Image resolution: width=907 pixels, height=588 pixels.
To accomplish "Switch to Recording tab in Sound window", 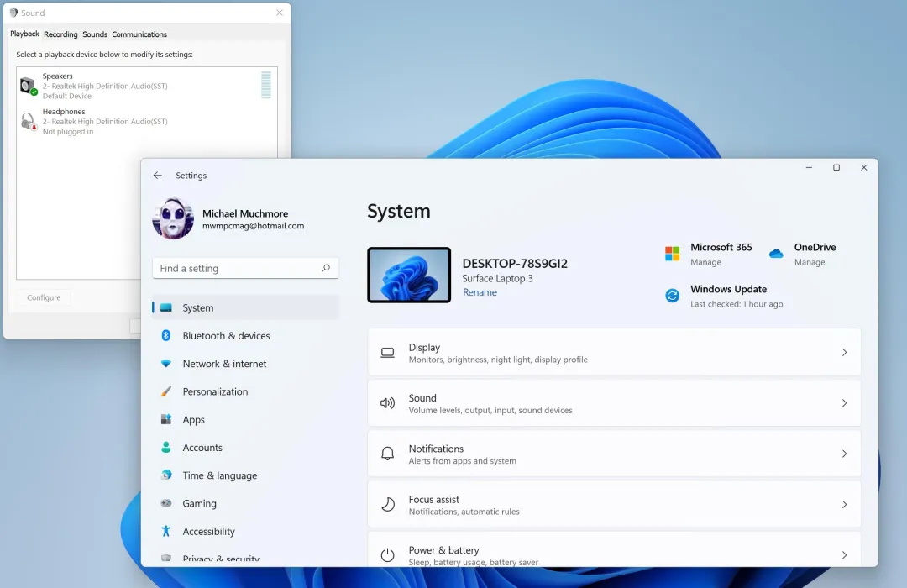I will click(60, 34).
